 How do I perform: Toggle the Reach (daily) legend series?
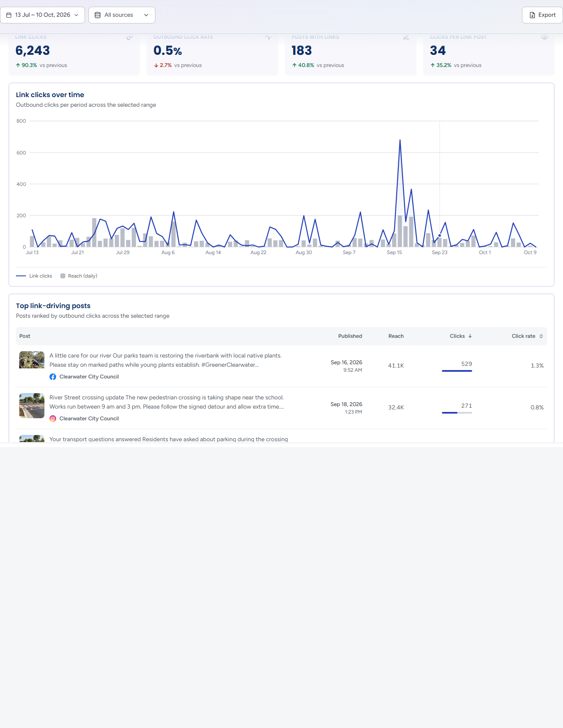coord(79,276)
